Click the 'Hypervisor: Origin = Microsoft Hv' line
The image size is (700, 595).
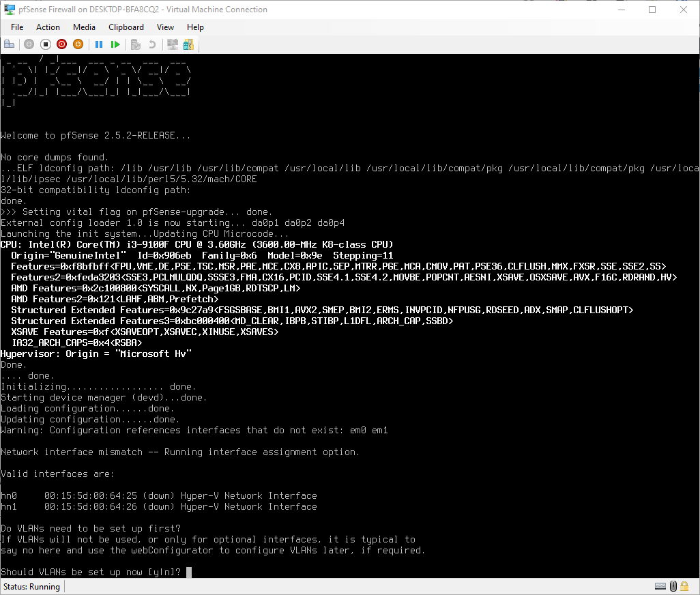click(96, 354)
